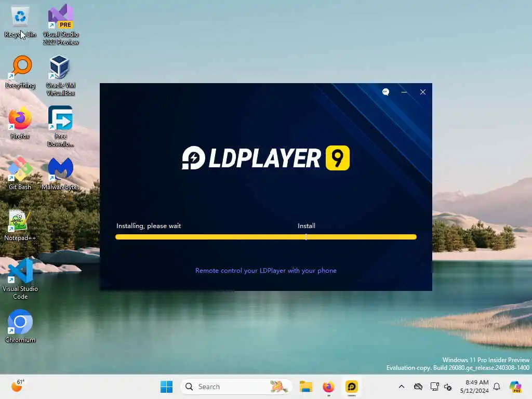Select the Malwarebytes desktop icon

coord(60,174)
